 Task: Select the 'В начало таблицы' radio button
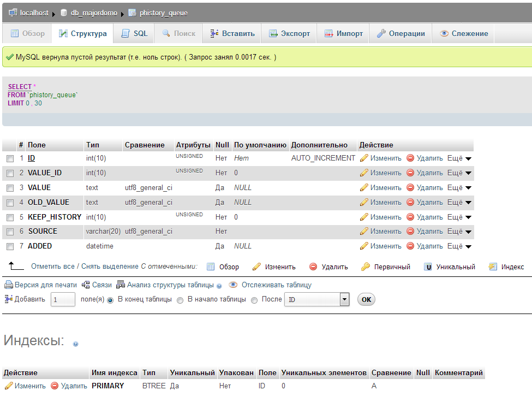pos(180,300)
